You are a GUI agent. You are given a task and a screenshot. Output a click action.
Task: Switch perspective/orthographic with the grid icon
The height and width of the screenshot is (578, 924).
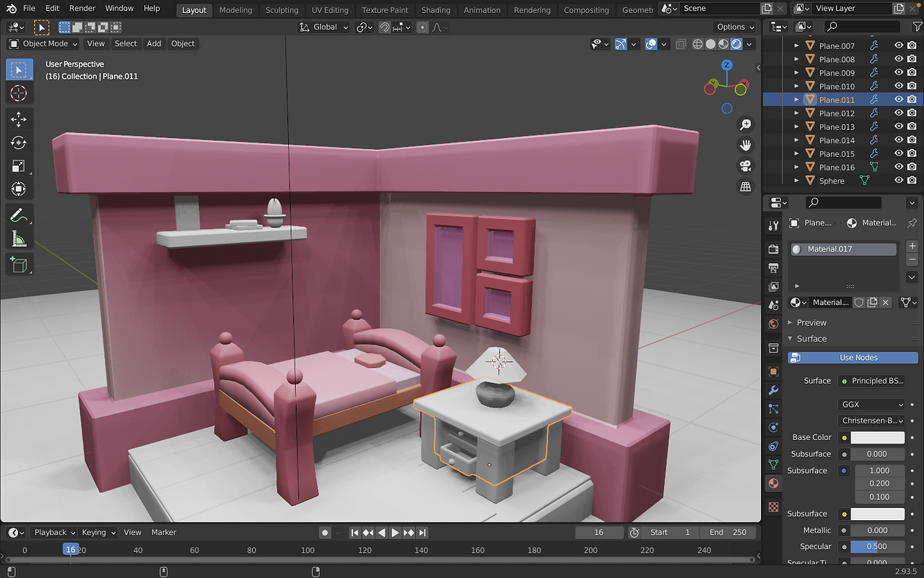746,187
